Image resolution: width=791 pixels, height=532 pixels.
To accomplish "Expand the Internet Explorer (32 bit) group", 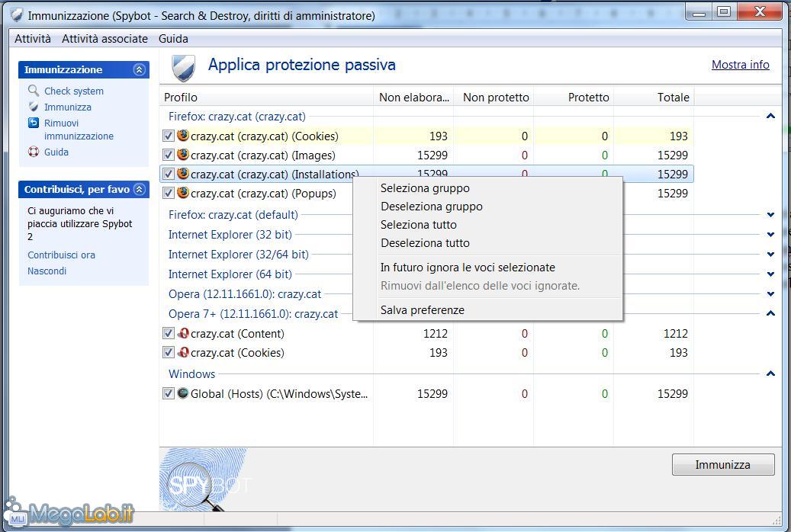I will tap(770, 234).
